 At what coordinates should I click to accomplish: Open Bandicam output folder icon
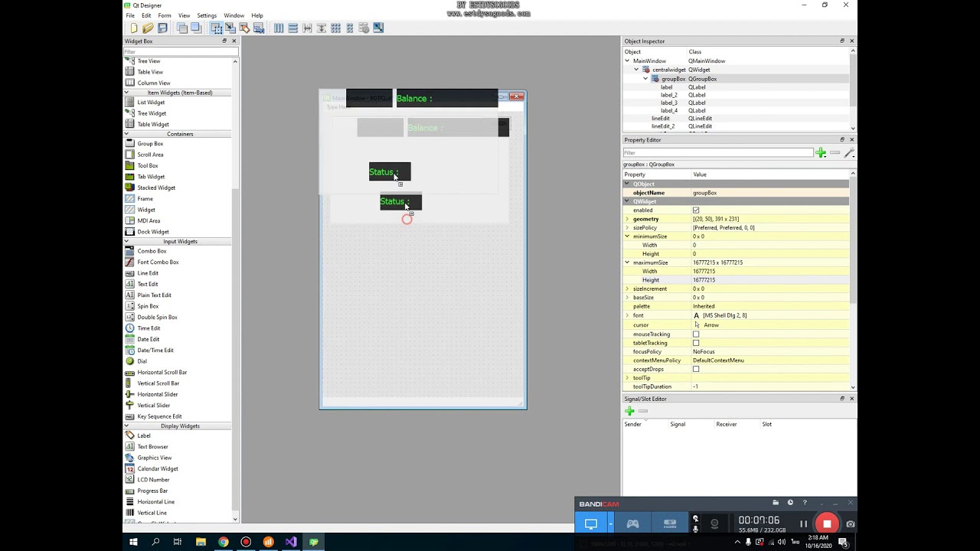point(776,503)
